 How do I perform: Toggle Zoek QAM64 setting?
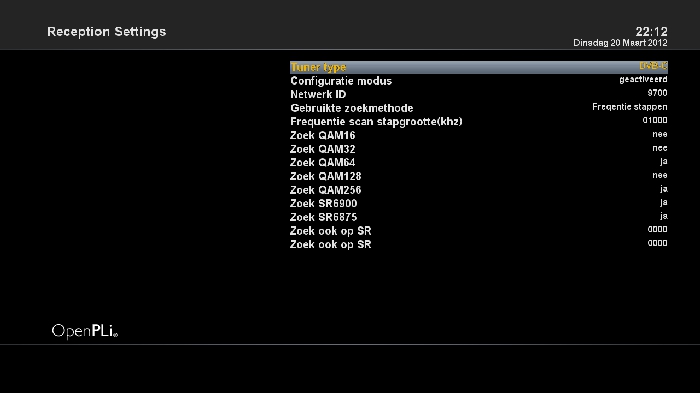(x=479, y=163)
